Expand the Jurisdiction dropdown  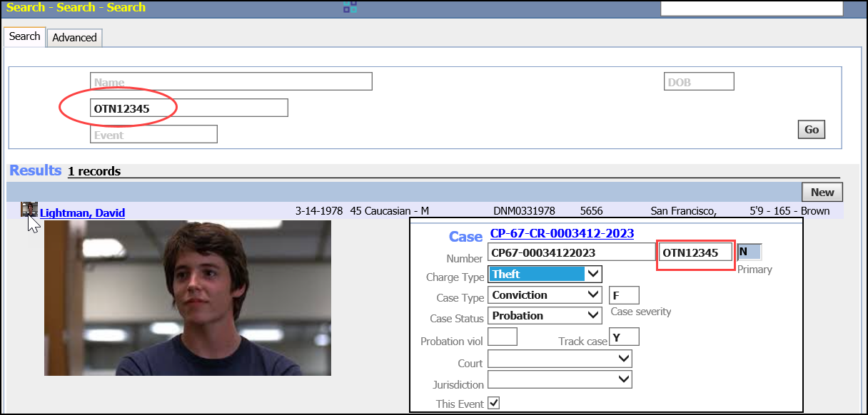pos(560,379)
